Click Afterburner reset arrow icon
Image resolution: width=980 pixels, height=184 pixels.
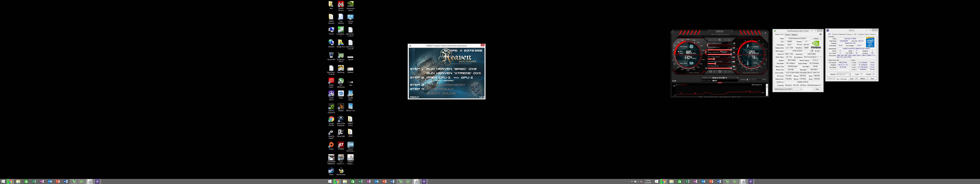(x=720, y=72)
